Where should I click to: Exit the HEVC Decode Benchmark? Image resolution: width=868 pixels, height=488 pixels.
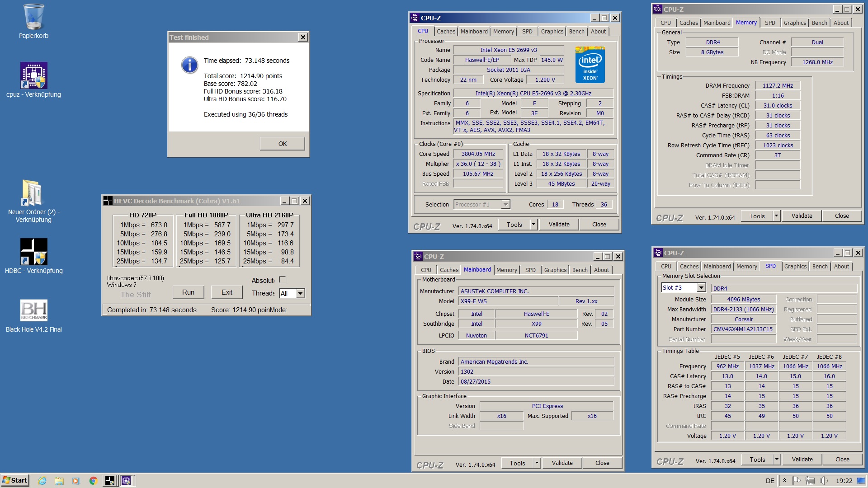coord(227,292)
